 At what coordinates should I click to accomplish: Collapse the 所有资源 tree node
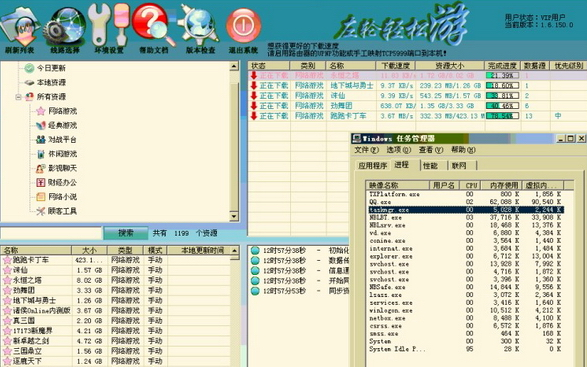pos(18,97)
